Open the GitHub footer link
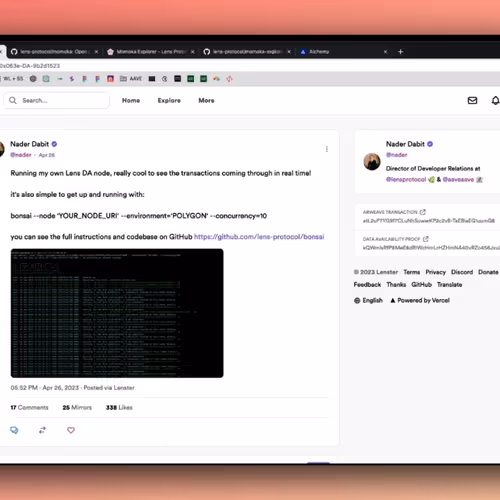500x500 pixels. 421,285
